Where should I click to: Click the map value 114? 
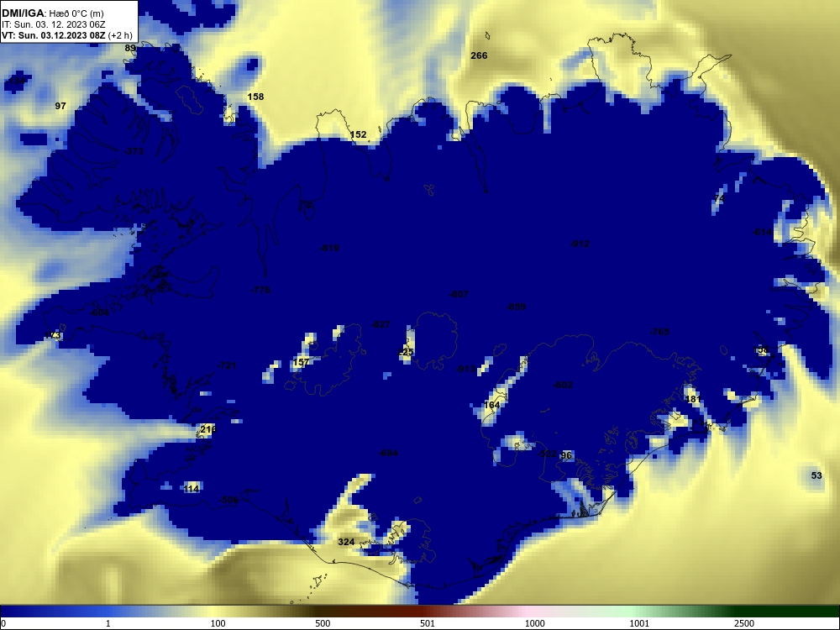pos(192,488)
